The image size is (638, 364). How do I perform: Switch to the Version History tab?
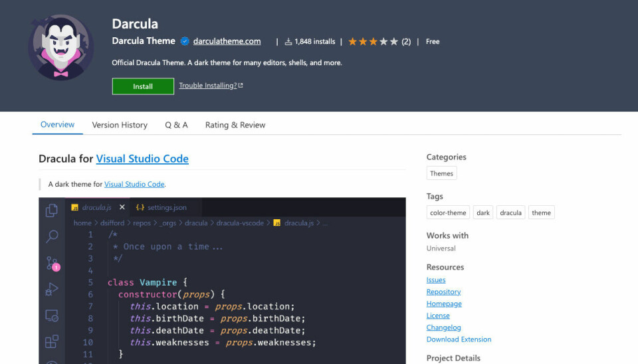(120, 125)
